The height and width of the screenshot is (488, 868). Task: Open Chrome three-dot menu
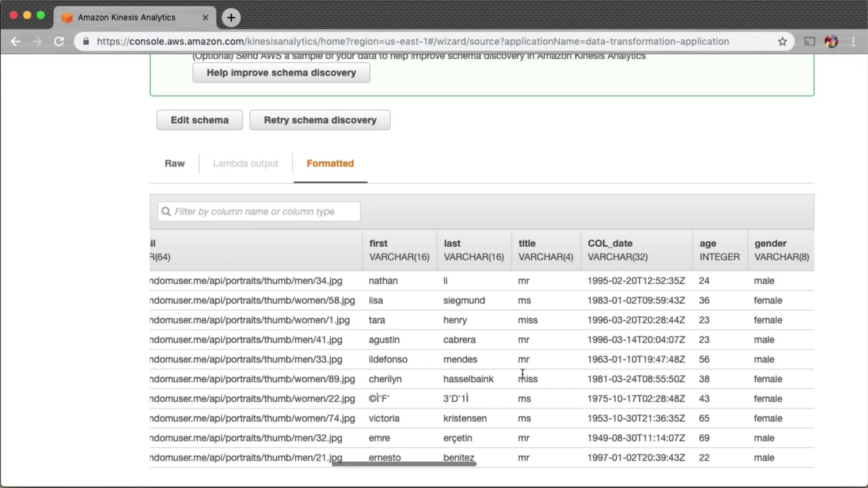click(853, 42)
